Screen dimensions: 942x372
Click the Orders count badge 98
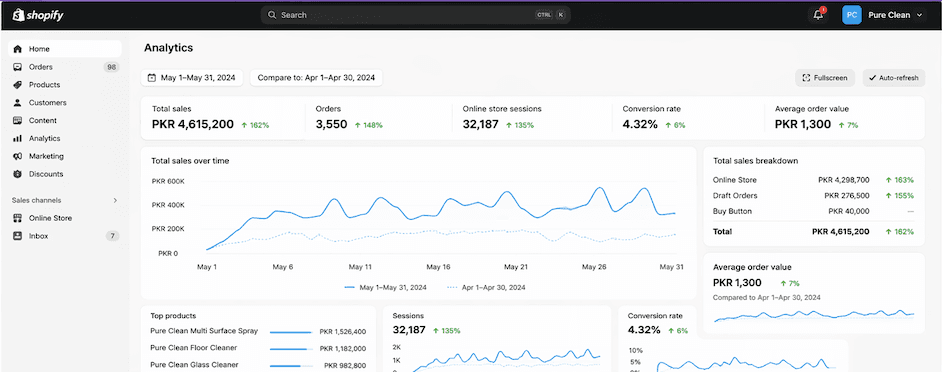[x=111, y=67]
